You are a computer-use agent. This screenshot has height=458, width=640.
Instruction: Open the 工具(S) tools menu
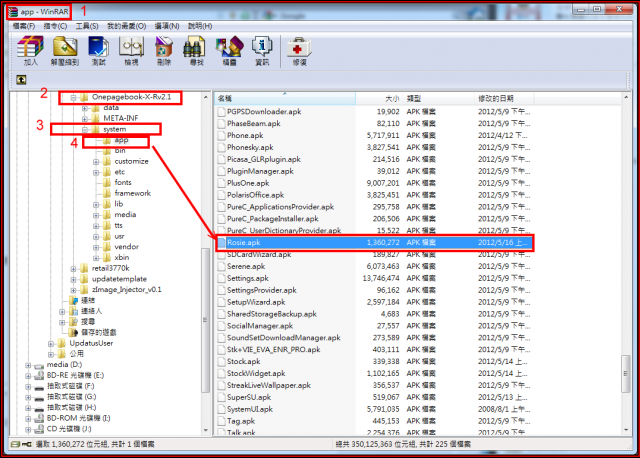87,26
